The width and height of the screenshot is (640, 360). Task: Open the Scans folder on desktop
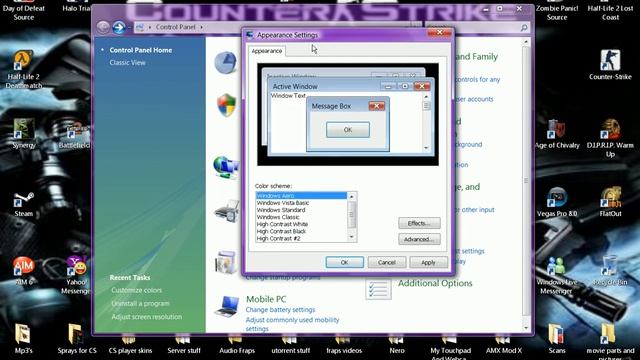tap(557, 334)
